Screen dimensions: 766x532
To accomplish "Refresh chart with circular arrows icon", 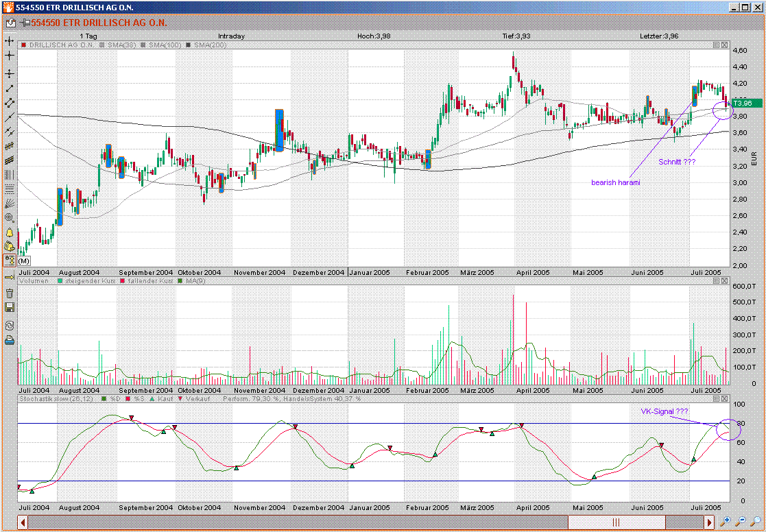I will (x=10, y=326).
